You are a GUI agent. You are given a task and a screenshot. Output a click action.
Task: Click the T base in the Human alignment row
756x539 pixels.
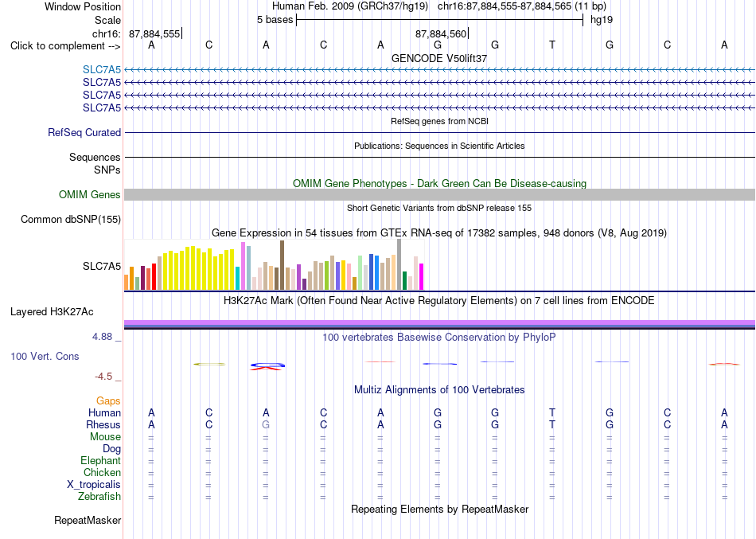[552, 412]
